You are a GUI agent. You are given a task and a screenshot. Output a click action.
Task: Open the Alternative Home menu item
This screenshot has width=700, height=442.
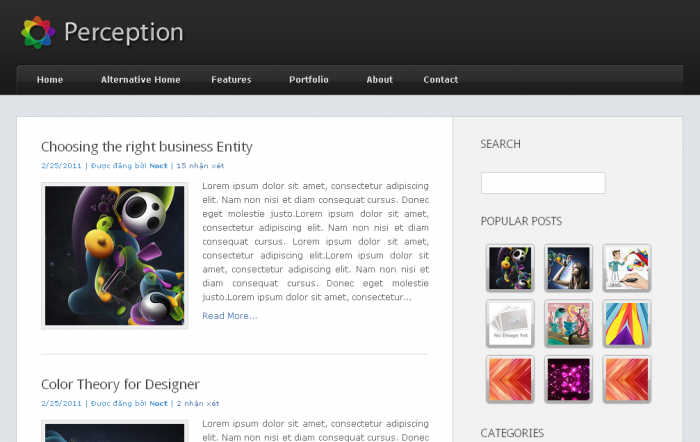pos(140,80)
